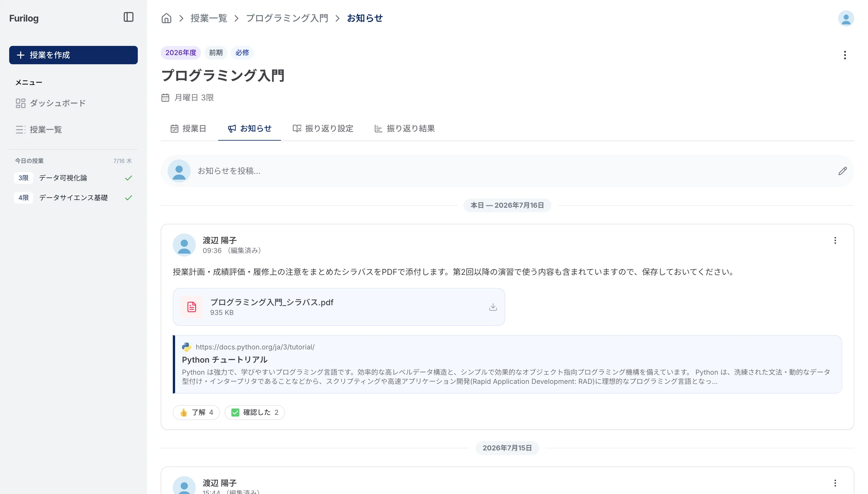Switch to the 授業日 tab
The image size is (868, 494).
pyautogui.click(x=188, y=129)
